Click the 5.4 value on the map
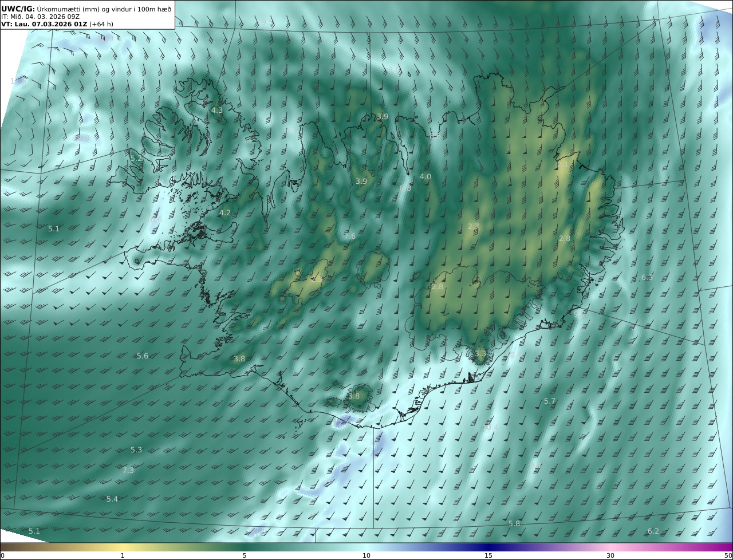Screen dimensions: 733x560 112,499
